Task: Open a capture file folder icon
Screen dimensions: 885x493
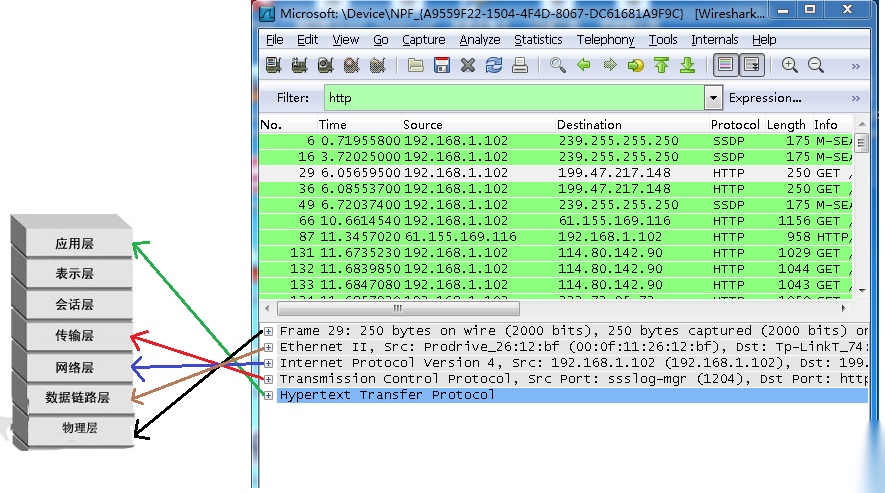Action: click(x=415, y=66)
